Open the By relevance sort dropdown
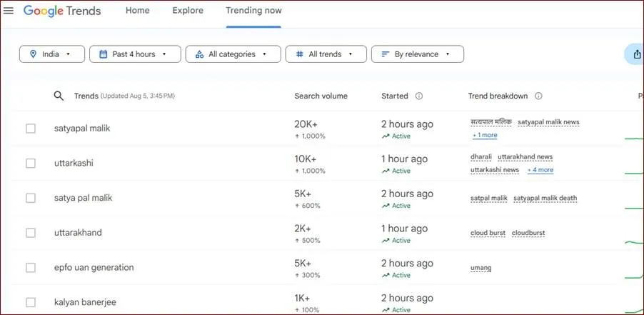This screenshot has width=644, height=315. point(417,54)
